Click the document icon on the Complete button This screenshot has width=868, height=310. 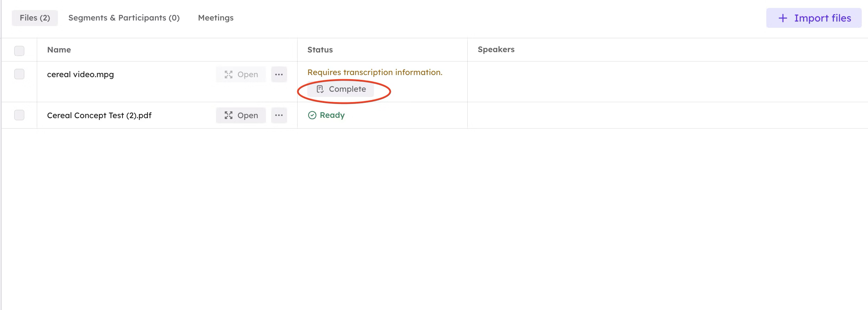click(x=320, y=89)
